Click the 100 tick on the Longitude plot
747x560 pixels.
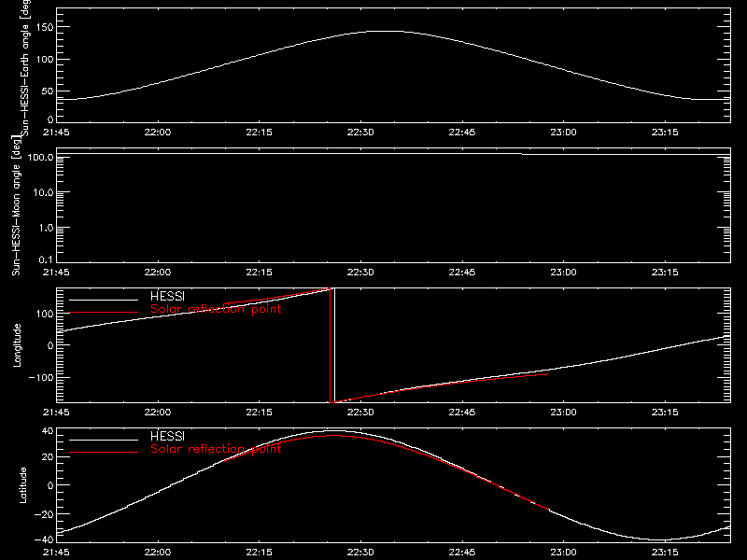click(x=45, y=314)
